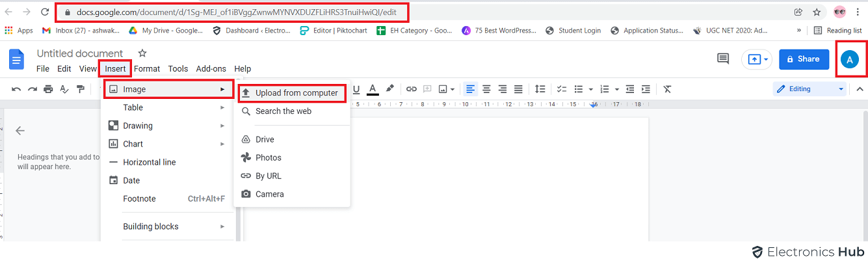Image resolution: width=868 pixels, height=259 pixels.
Task: Open the Format menu
Action: [147, 68]
